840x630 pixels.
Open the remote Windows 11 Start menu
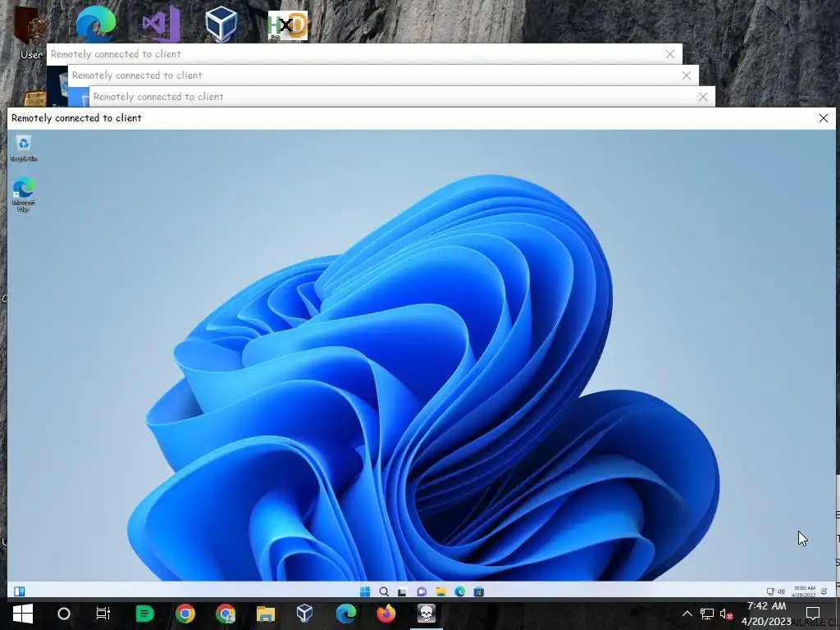pos(365,591)
